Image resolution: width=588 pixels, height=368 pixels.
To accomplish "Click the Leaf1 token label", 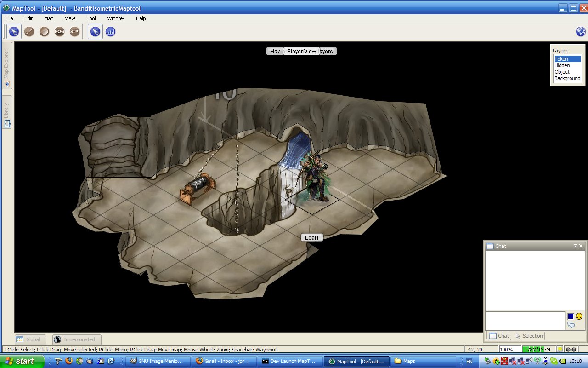I will (x=312, y=237).
